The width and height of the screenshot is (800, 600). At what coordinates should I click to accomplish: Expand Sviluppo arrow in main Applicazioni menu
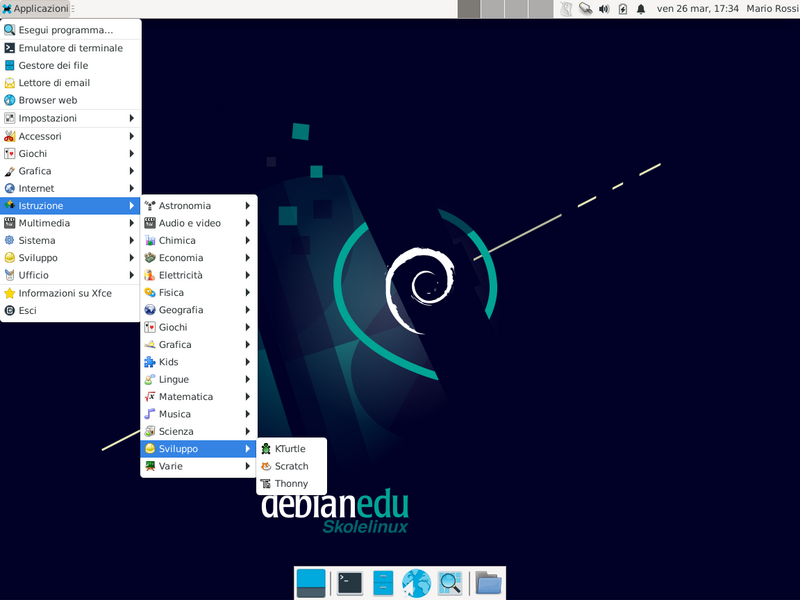pyautogui.click(x=132, y=258)
